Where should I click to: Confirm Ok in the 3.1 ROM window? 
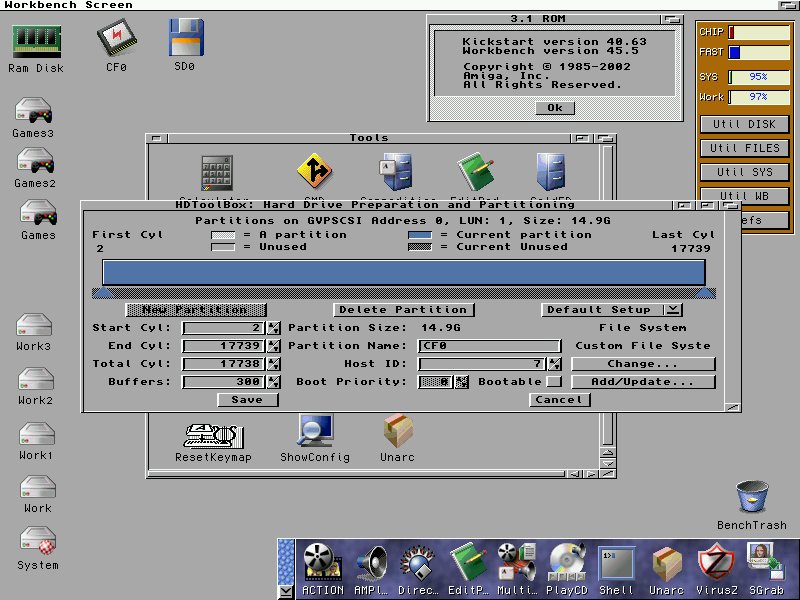tap(555, 108)
